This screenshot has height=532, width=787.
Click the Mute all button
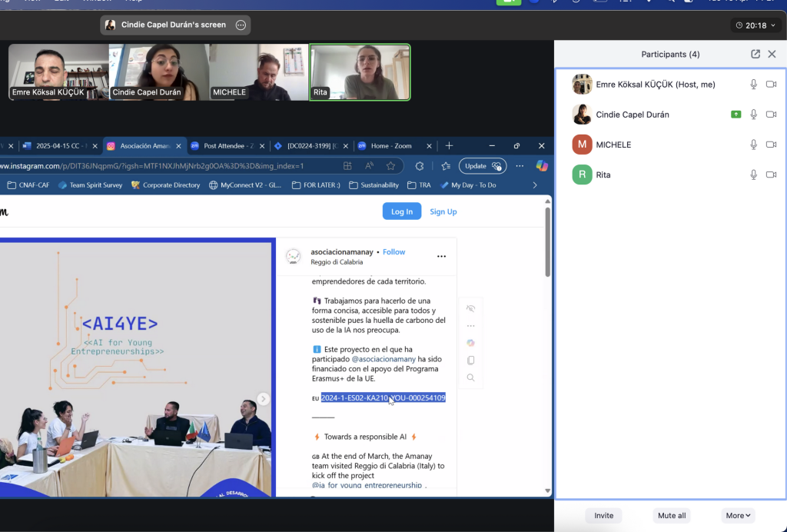pos(672,515)
